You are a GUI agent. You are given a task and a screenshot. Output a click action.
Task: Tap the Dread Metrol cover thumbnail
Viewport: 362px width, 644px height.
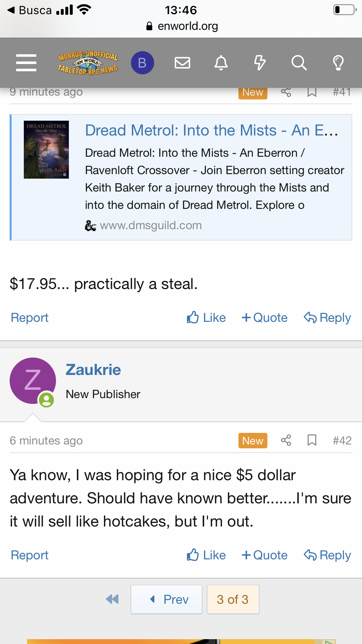coord(46,150)
